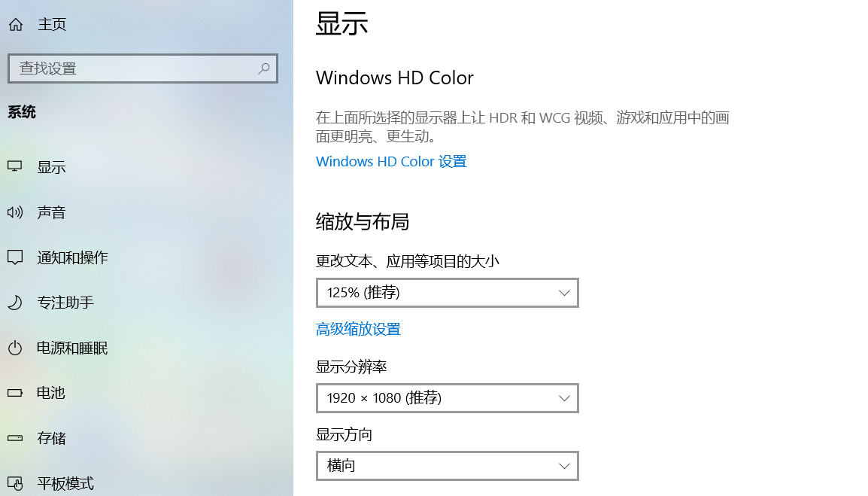Screen dimensions: 868x496
Task: Go to the 主页 home page
Action: pos(52,24)
